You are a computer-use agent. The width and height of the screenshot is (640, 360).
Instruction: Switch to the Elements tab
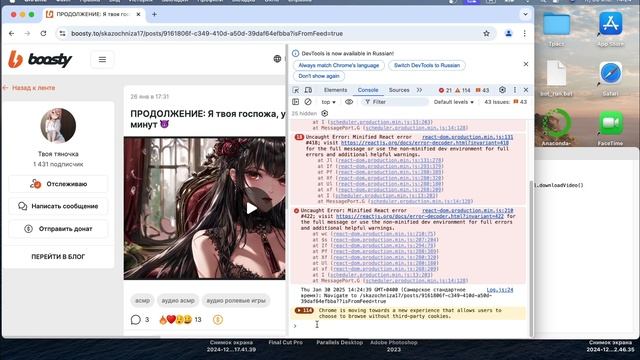coord(335,90)
